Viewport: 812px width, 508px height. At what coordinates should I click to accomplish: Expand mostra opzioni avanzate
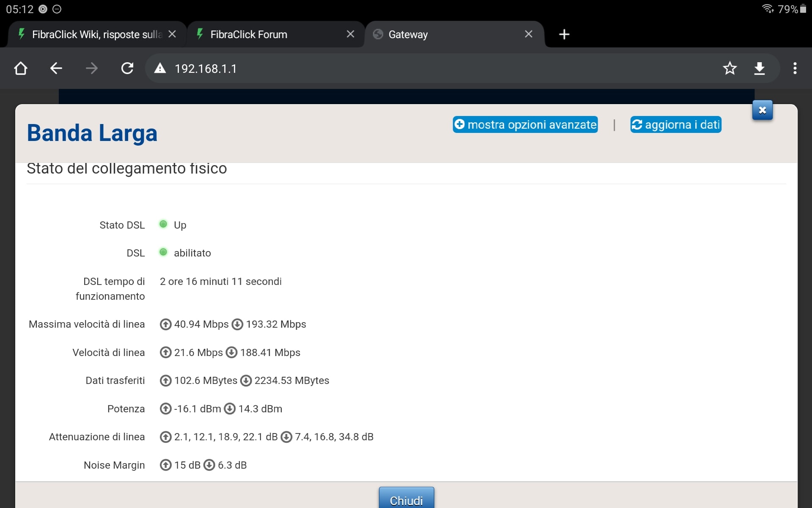(525, 124)
